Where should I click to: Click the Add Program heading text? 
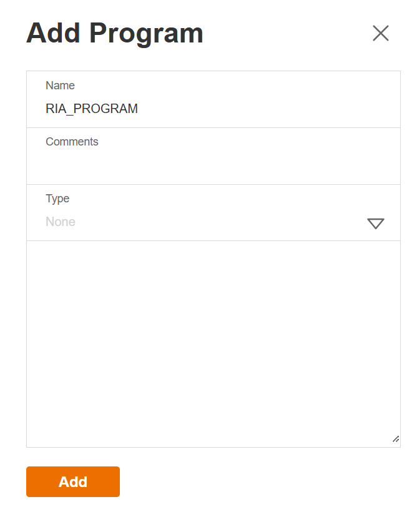115,33
